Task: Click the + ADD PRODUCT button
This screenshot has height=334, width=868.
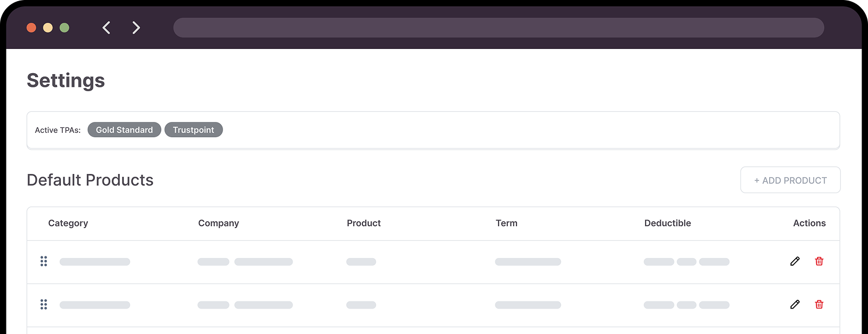Action: pos(790,180)
